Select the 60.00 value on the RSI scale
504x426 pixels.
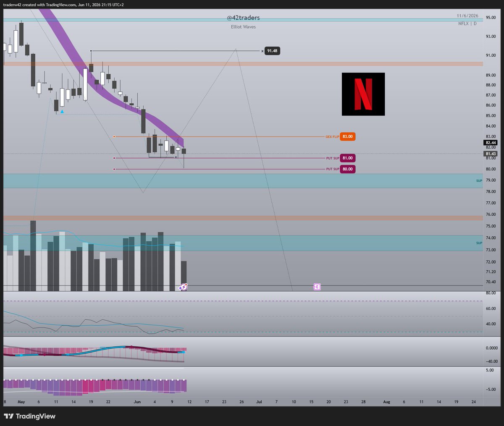[x=490, y=308]
